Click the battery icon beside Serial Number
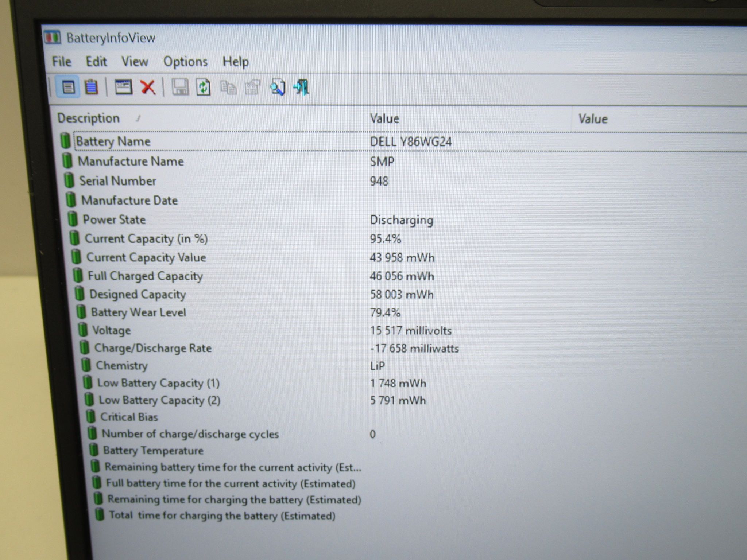The height and width of the screenshot is (560, 747). point(69,180)
